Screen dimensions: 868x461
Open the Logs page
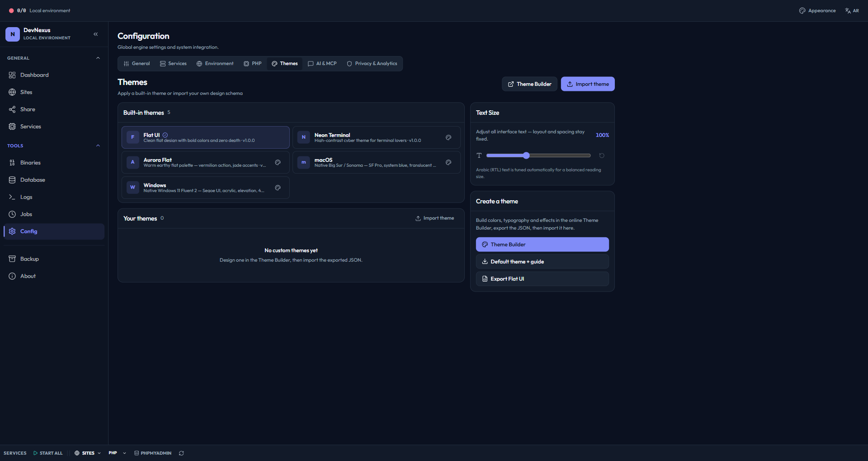pyautogui.click(x=54, y=197)
